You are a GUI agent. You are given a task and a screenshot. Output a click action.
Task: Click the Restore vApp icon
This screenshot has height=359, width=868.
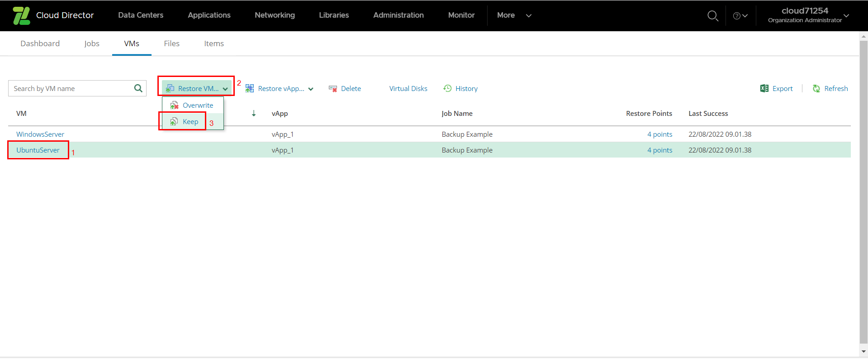pos(250,88)
